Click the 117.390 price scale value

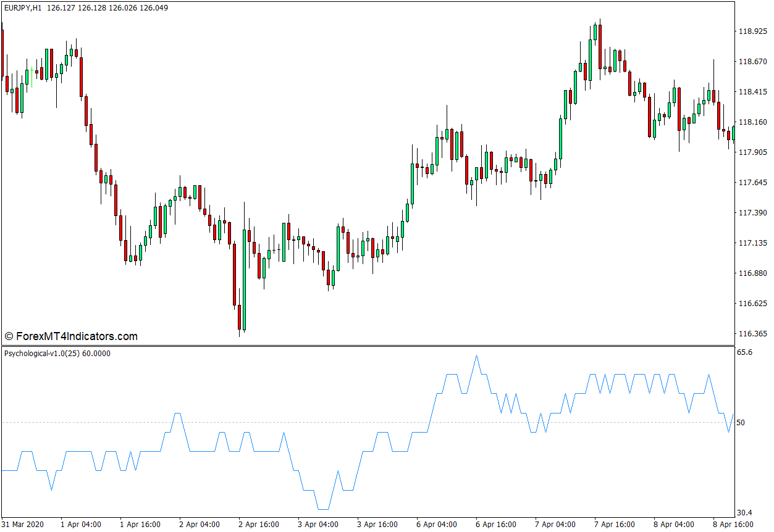click(x=752, y=213)
